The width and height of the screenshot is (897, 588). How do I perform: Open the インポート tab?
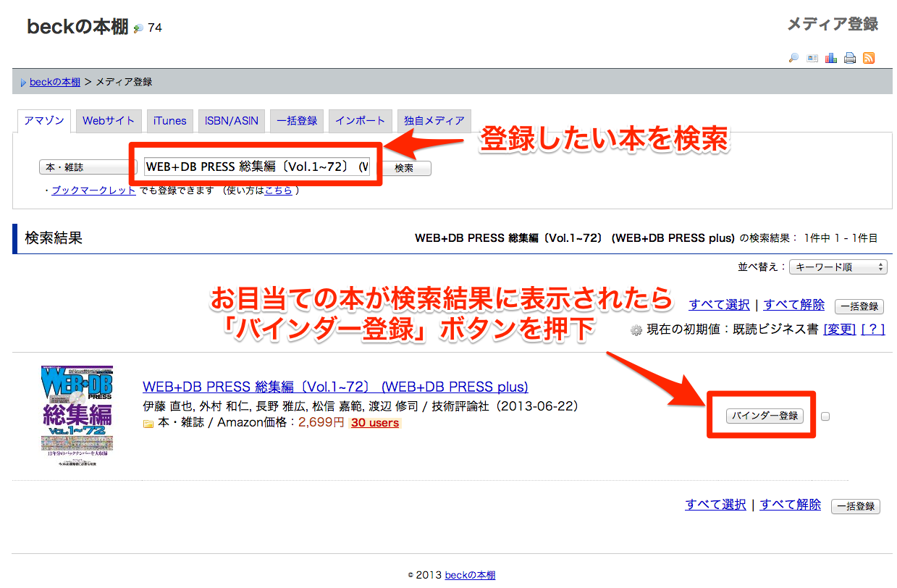tap(360, 121)
